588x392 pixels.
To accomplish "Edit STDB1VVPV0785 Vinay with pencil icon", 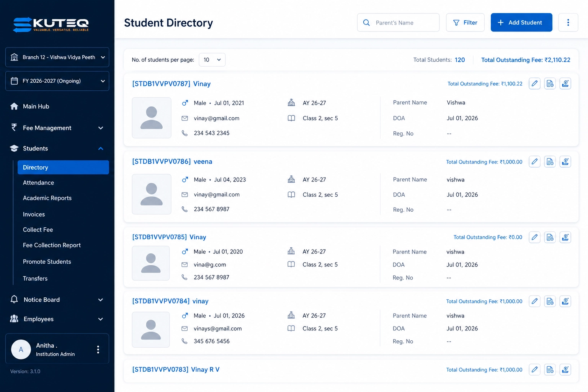I will 534,237.
